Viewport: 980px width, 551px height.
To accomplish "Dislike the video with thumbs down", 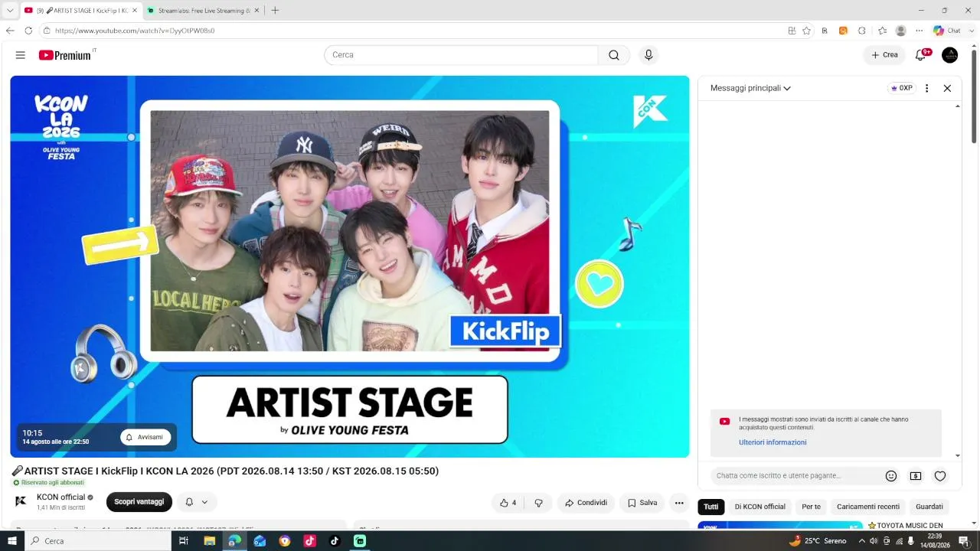I will click(x=538, y=503).
